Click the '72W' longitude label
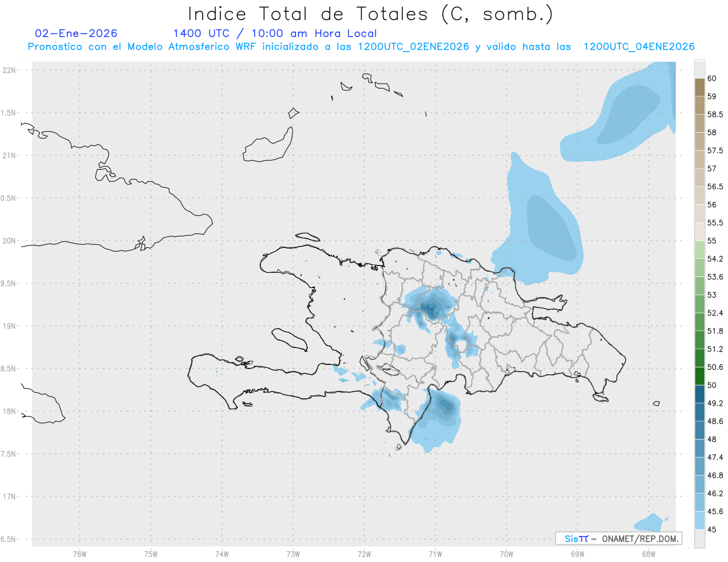The image size is (728, 562). point(364,554)
